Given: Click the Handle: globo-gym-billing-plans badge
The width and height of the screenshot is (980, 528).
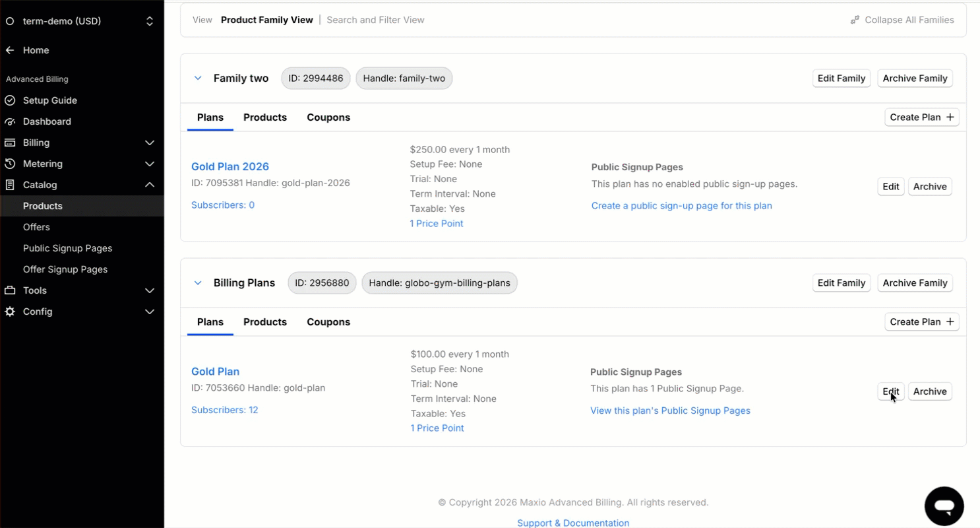Looking at the screenshot, I should [x=440, y=282].
